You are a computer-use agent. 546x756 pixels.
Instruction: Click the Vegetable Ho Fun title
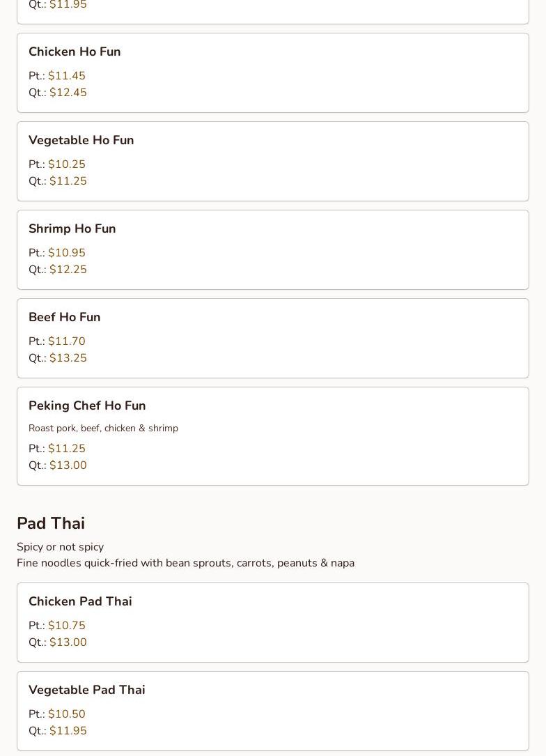(81, 140)
